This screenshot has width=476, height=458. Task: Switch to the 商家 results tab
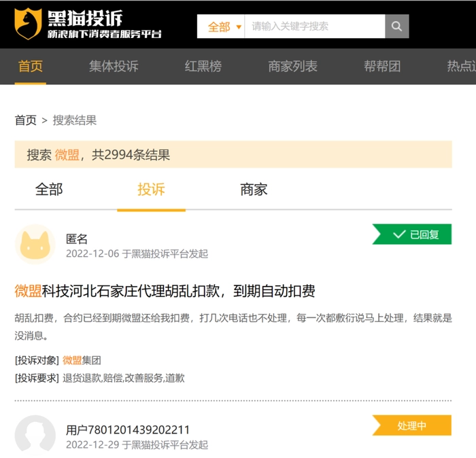(x=254, y=190)
